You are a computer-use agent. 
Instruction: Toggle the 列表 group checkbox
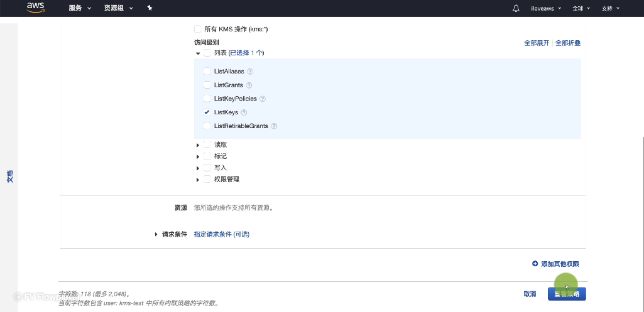coord(207,53)
